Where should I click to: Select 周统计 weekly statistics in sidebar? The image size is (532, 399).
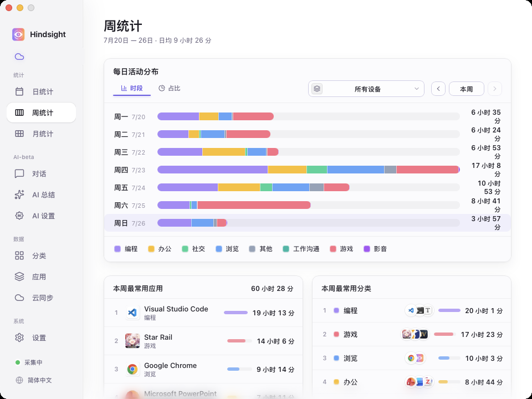coord(41,112)
